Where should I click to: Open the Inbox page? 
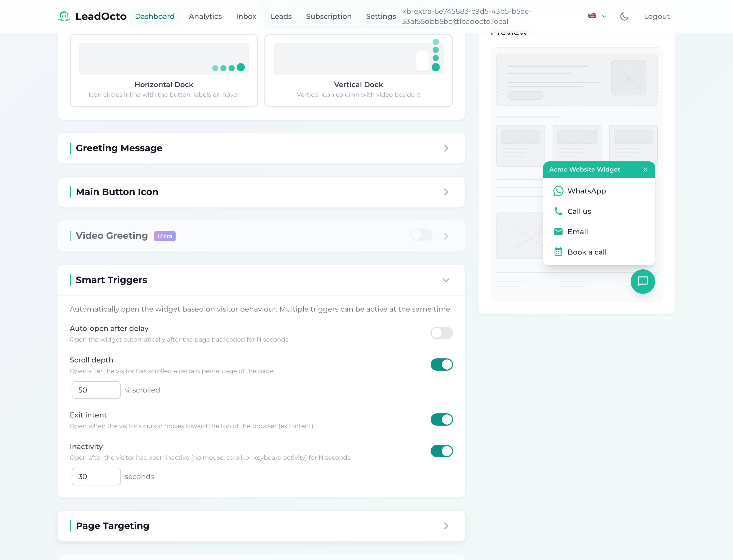(x=246, y=16)
